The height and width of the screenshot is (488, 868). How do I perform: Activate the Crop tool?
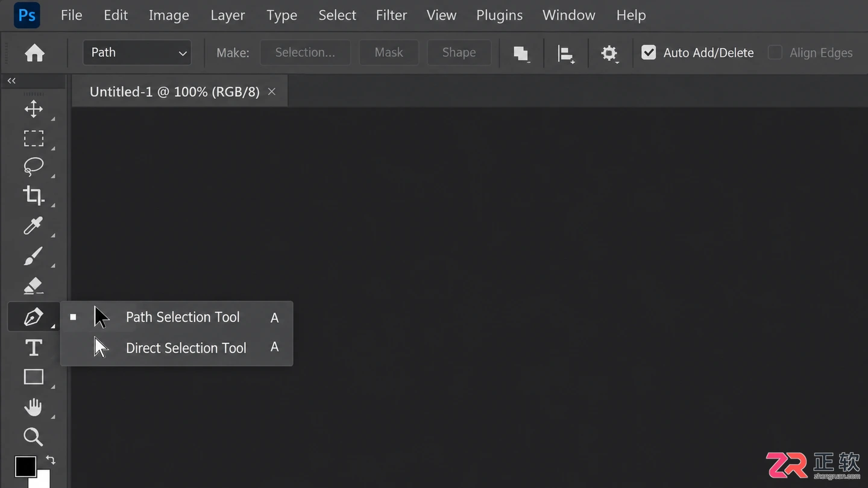pyautogui.click(x=33, y=196)
